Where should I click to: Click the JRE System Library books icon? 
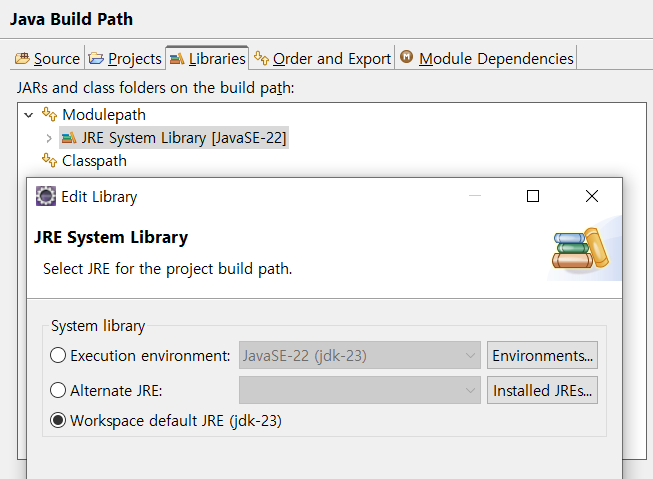[69, 137]
